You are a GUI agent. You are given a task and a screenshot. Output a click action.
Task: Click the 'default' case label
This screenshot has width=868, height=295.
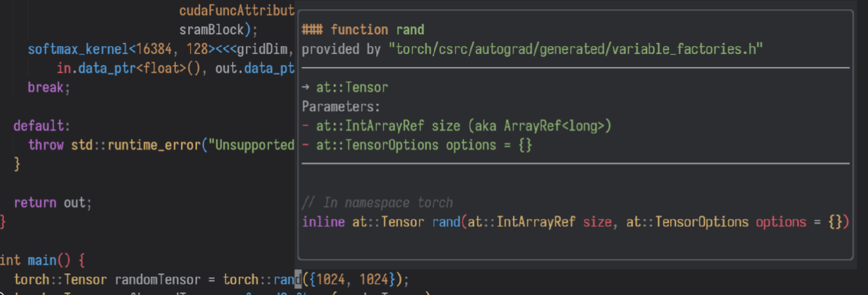(39, 125)
